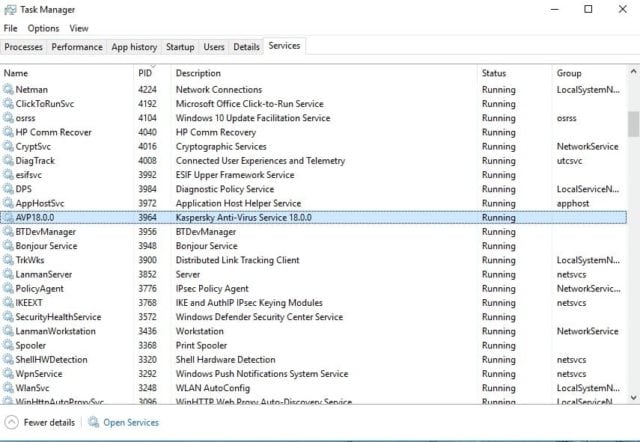Viewport: 640px width, 442px height.
Task: Sort by the Group column header
Action: [x=590, y=73]
